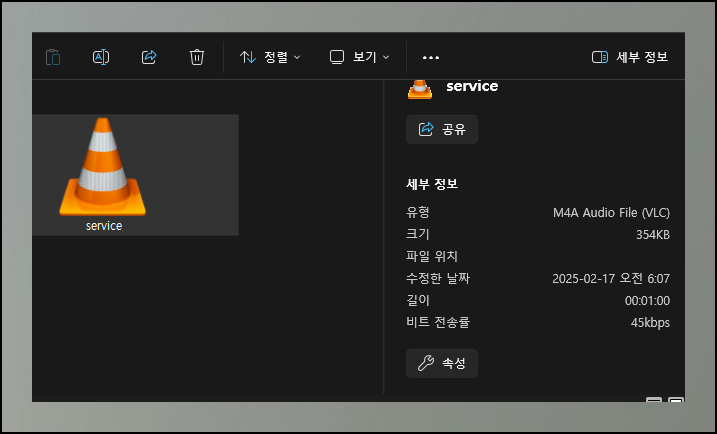
Task: Toggle the 세부 정보 details pane
Action: (630, 57)
